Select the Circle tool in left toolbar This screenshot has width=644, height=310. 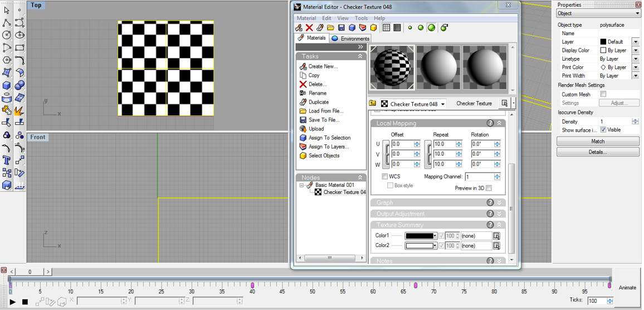click(x=7, y=35)
